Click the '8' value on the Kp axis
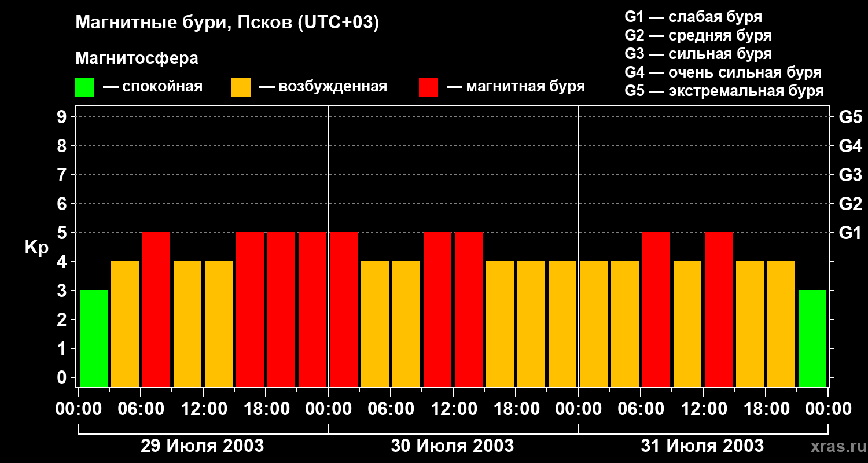This screenshot has height=463, width=868. [62, 146]
